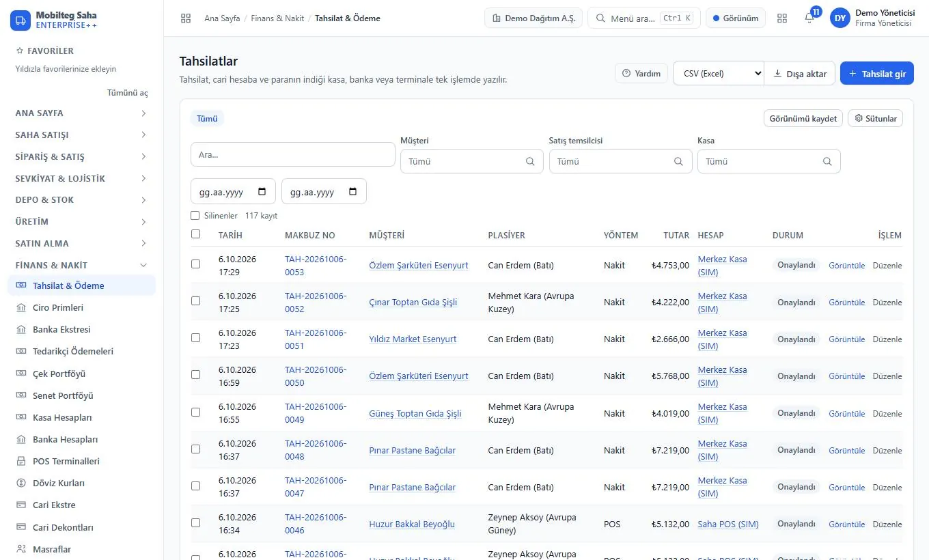Screen dimensions: 929x560
Task: Open the calendar picker on first date field
Action: [262, 192]
